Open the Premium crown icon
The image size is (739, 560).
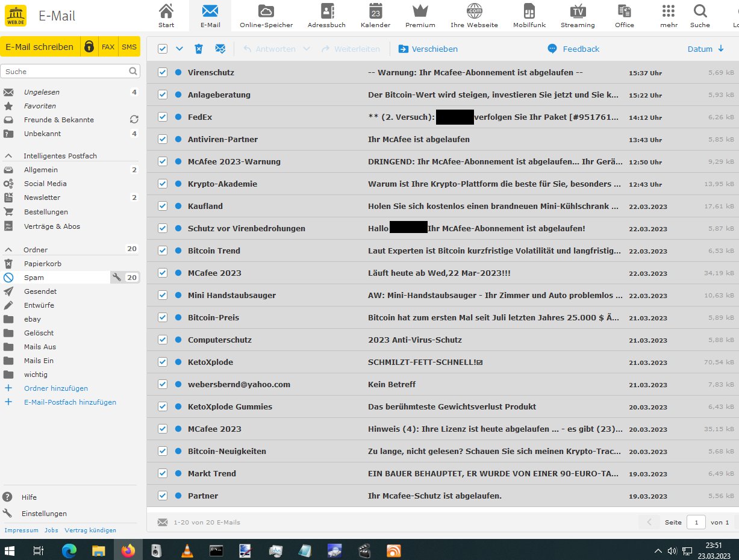(420, 11)
